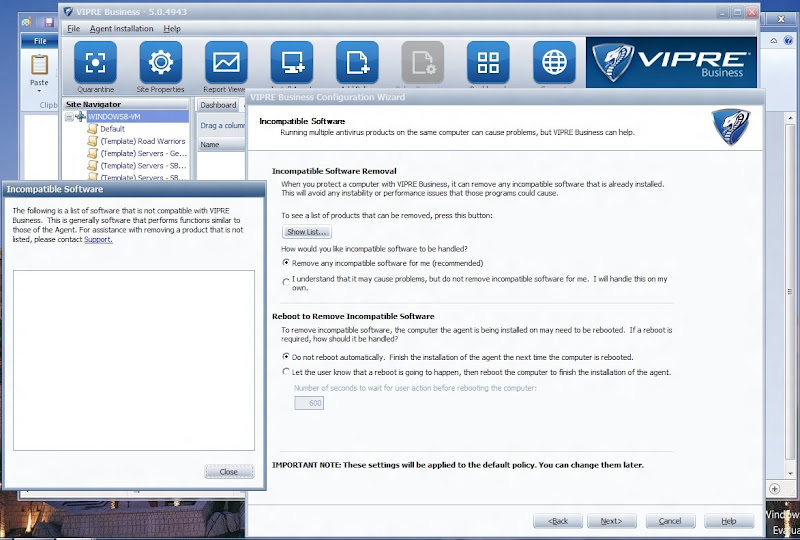Click the Road Warriors template scroll icon

pyautogui.click(x=92, y=141)
